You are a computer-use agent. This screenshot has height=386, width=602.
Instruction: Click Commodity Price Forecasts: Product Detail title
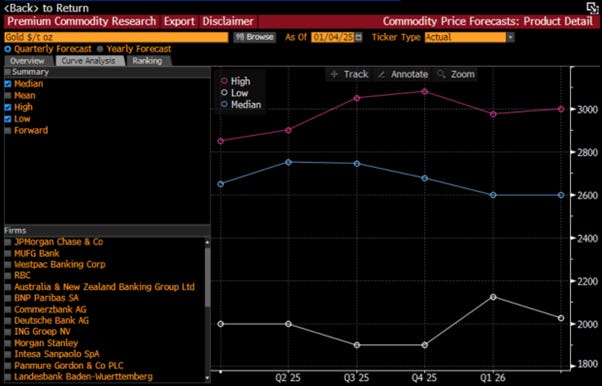click(x=488, y=22)
